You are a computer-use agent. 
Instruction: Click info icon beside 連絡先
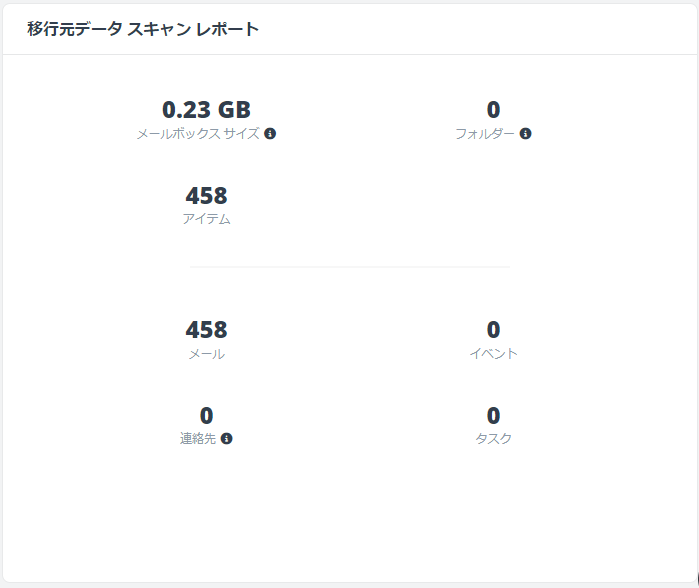pos(226,439)
